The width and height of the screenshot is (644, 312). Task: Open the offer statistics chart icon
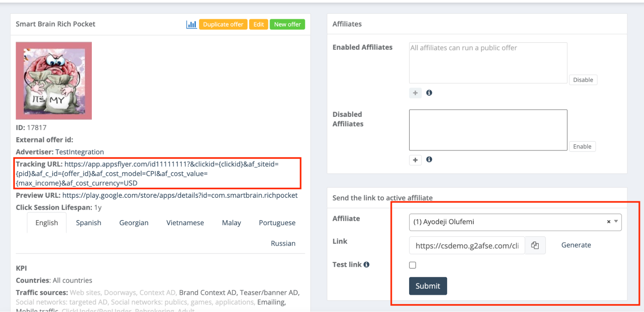point(191,25)
